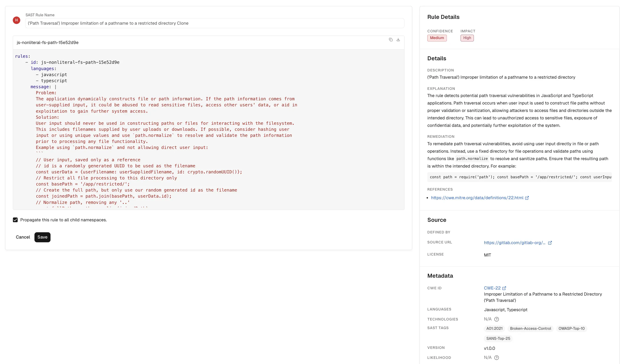Image resolution: width=620 pixels, height=364 pixels.
Task: Click the 'Propagate this rule' label text
Action: [64, 220]
